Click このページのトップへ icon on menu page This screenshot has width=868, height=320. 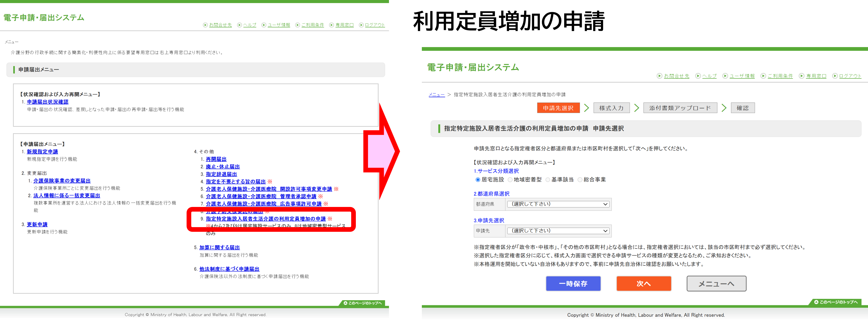[345, 303]
